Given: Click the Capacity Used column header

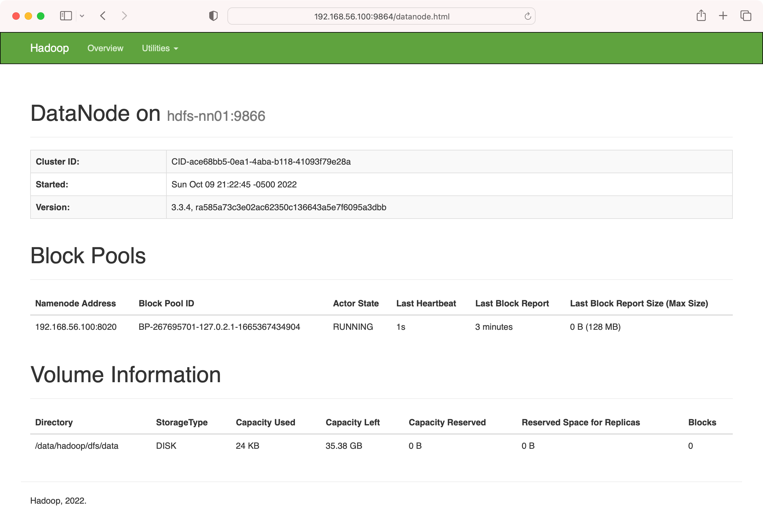Looking at the screenshot, I should (x=265, y=422).
